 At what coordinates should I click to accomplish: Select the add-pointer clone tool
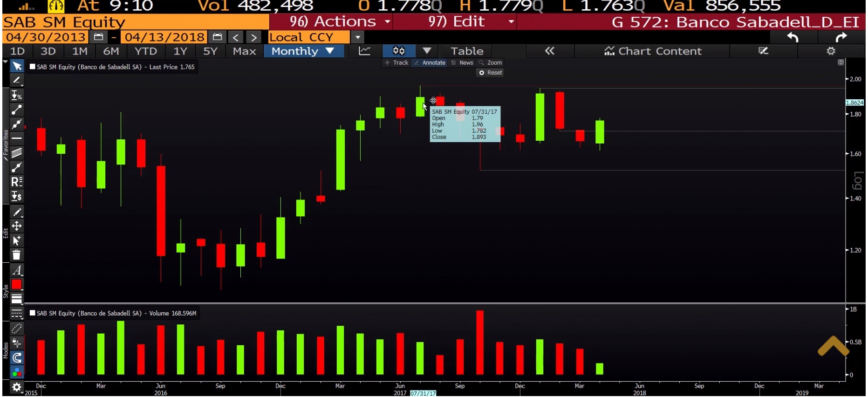(17, 240)
